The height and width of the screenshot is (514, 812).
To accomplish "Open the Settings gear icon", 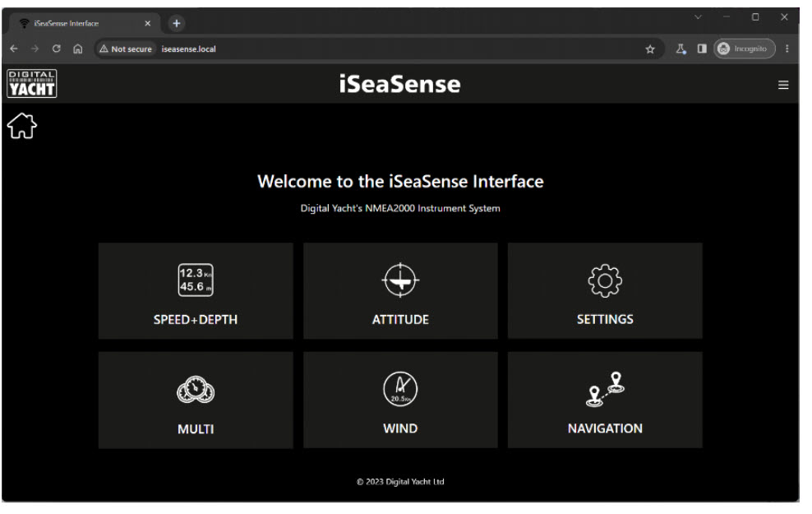I will point(605,280).
